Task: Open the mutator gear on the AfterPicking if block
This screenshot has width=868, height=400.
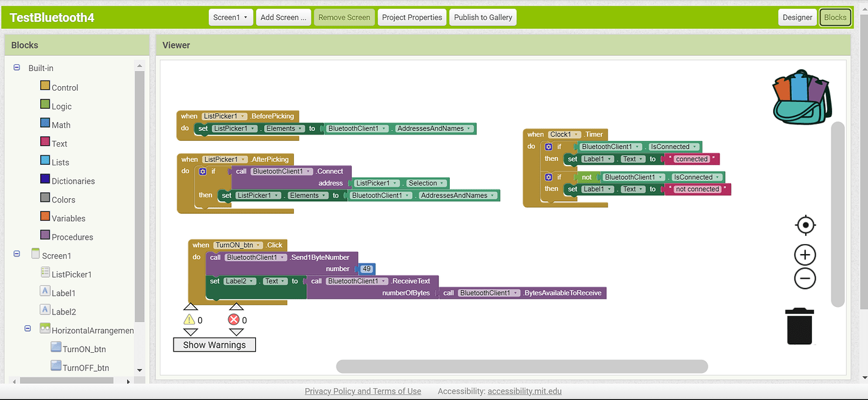Action: [x=201, y=170]
